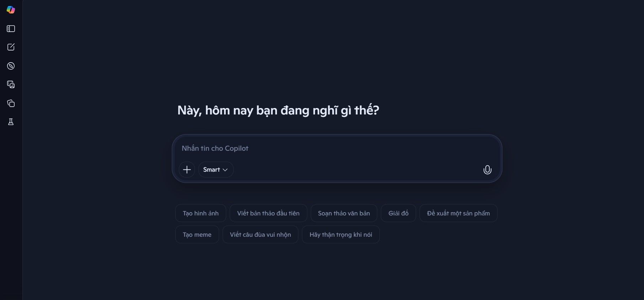The image size is (644, 300).
Task: Open a new chat with the compose icon
Action: coord(11,47)
